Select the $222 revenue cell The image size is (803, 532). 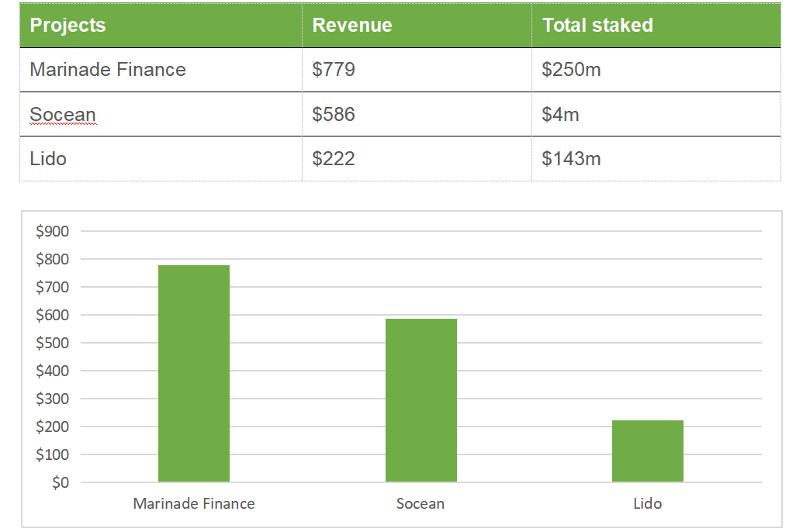coord(417,159)
